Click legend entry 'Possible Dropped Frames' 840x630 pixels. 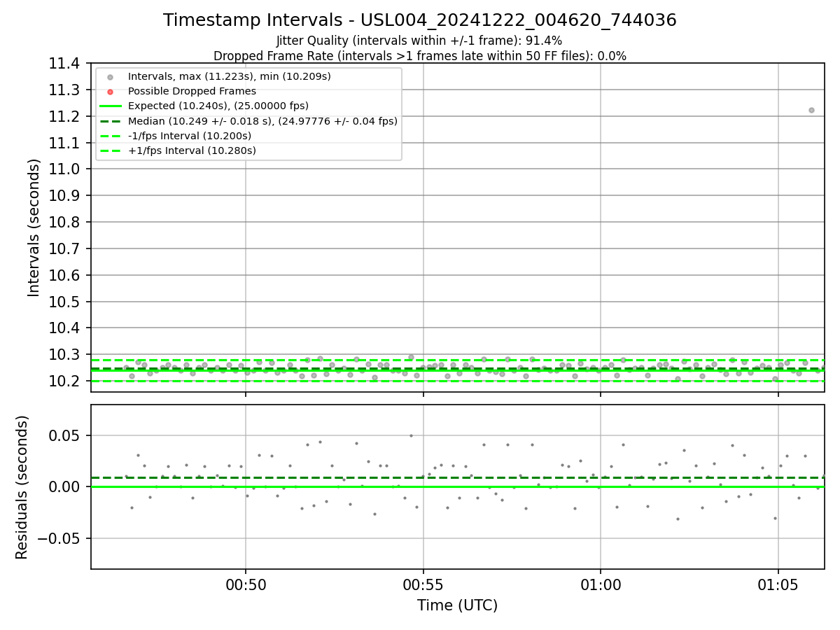click(x=192, y=91)
